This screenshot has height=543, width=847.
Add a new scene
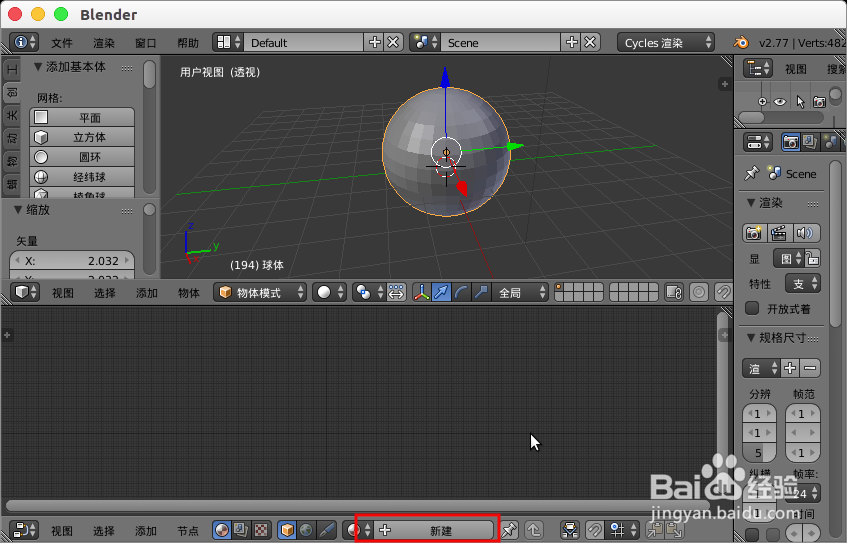572,42
